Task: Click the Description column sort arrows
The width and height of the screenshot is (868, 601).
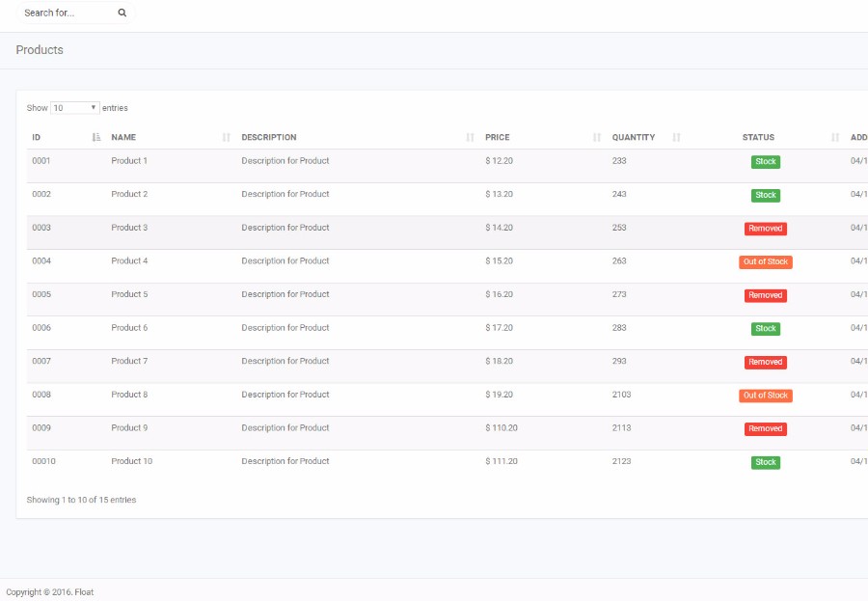Action: pos(470,137)
